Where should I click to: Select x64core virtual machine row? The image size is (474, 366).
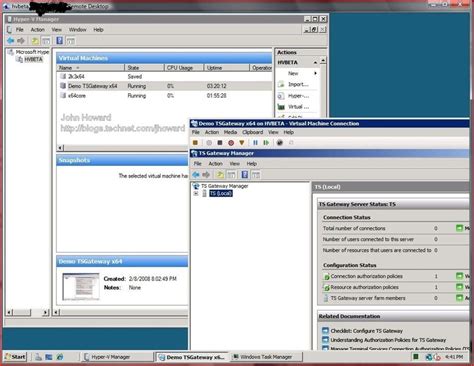[x=165, y=96]
